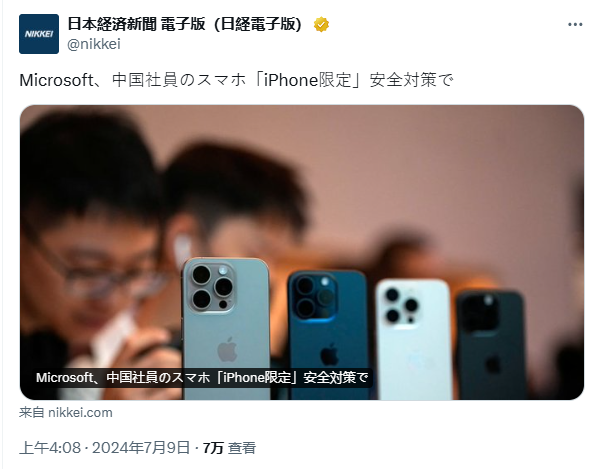Click the silver iPhone in the card image
Viewport: 600px width, 469px height.
tap(225, 328)
